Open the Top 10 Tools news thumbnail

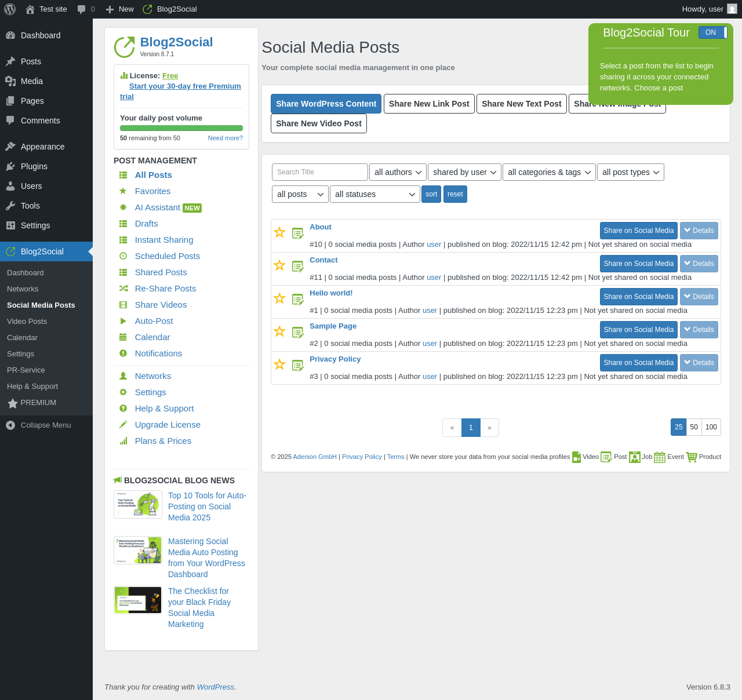coord(138,505)
